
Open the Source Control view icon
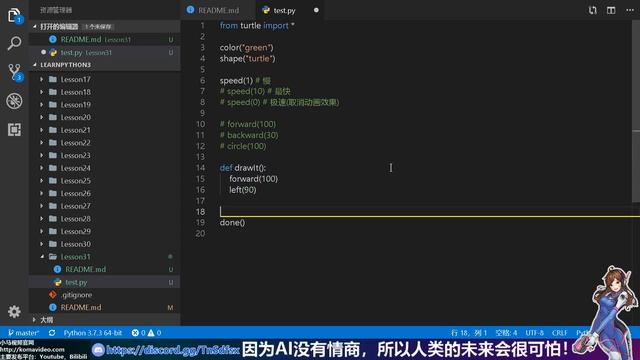click(x=15, y=72)
